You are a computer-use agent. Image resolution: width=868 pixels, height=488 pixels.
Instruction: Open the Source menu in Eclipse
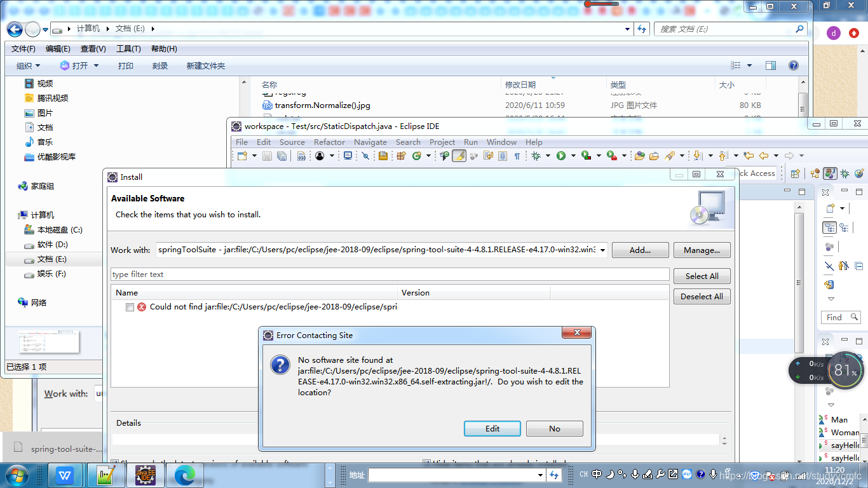[x=292, y=142]
